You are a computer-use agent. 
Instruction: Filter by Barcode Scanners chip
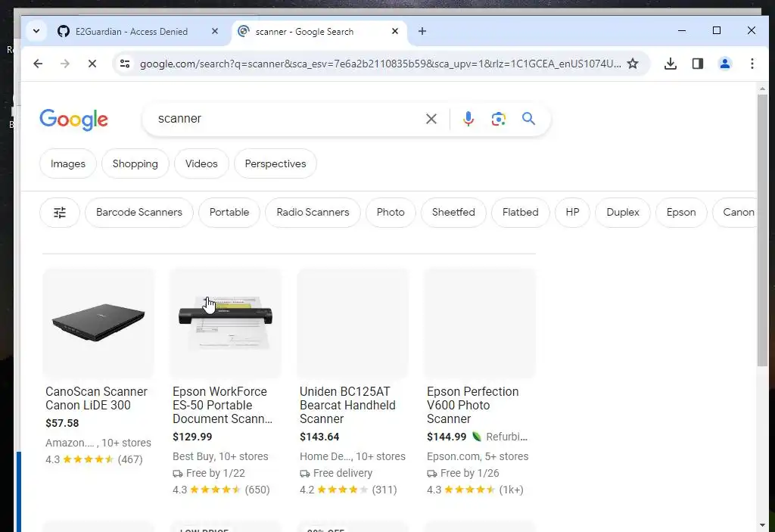click(x=139, y=213)
